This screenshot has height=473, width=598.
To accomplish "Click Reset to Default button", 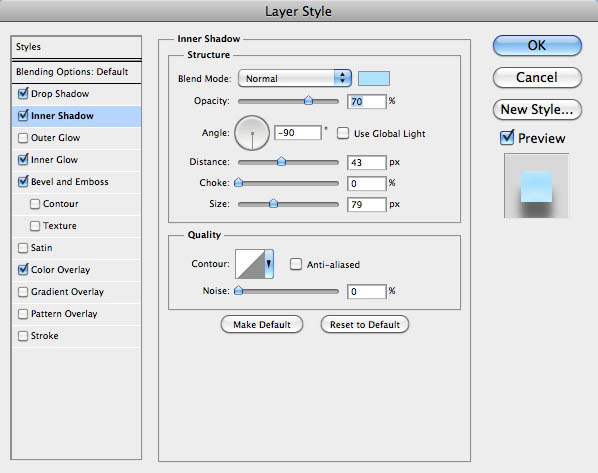I will [x=365, y=325].
